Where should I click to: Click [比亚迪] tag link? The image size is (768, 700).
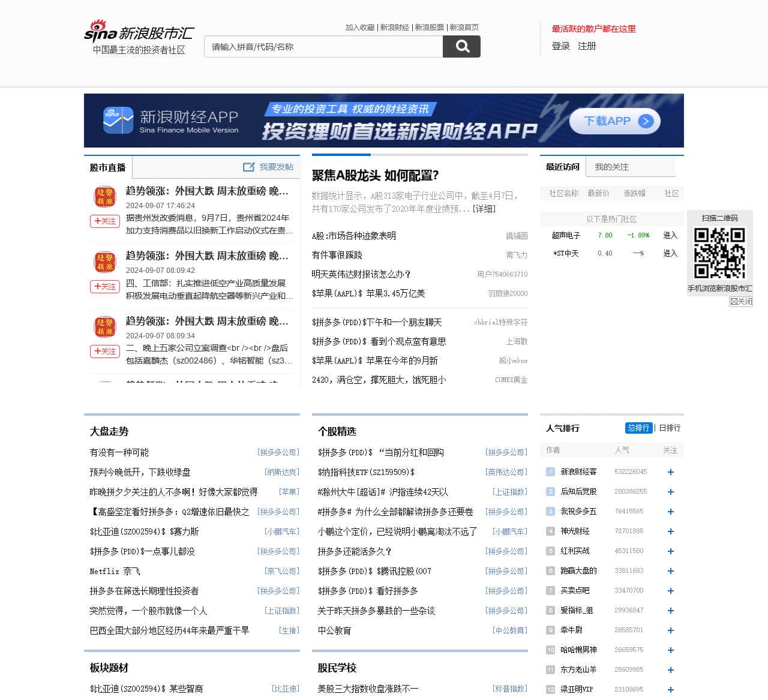286,689
